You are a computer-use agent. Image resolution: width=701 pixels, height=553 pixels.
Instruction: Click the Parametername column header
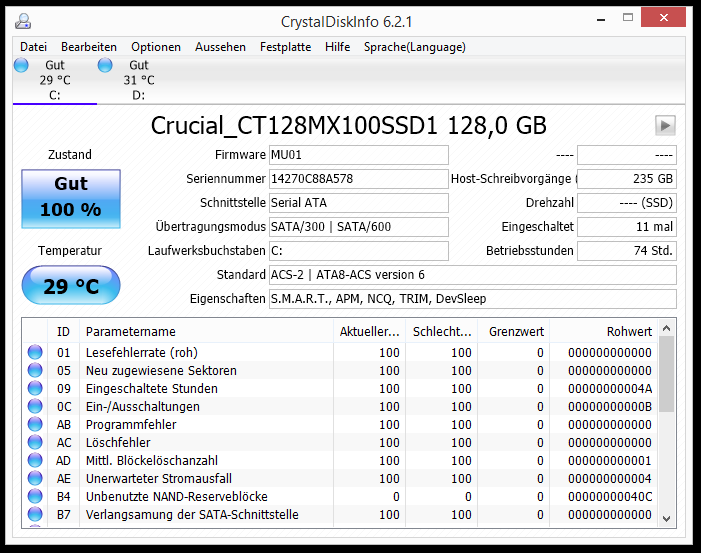pos(206,331)
